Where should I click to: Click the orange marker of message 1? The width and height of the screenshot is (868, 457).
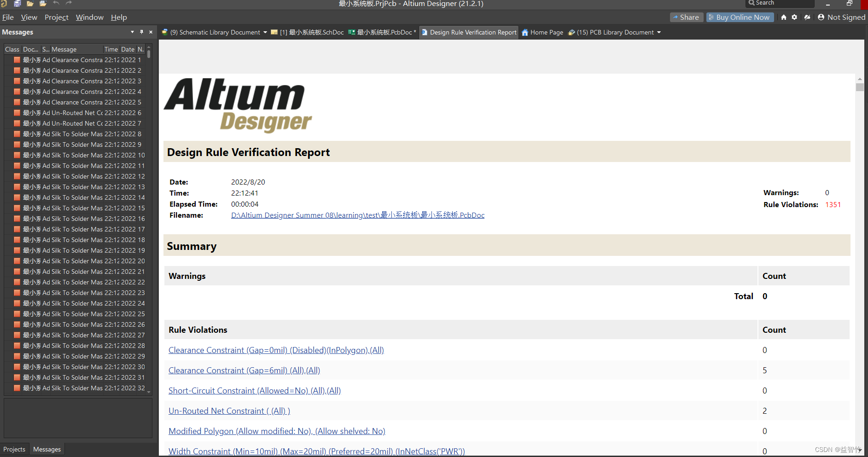17,60
